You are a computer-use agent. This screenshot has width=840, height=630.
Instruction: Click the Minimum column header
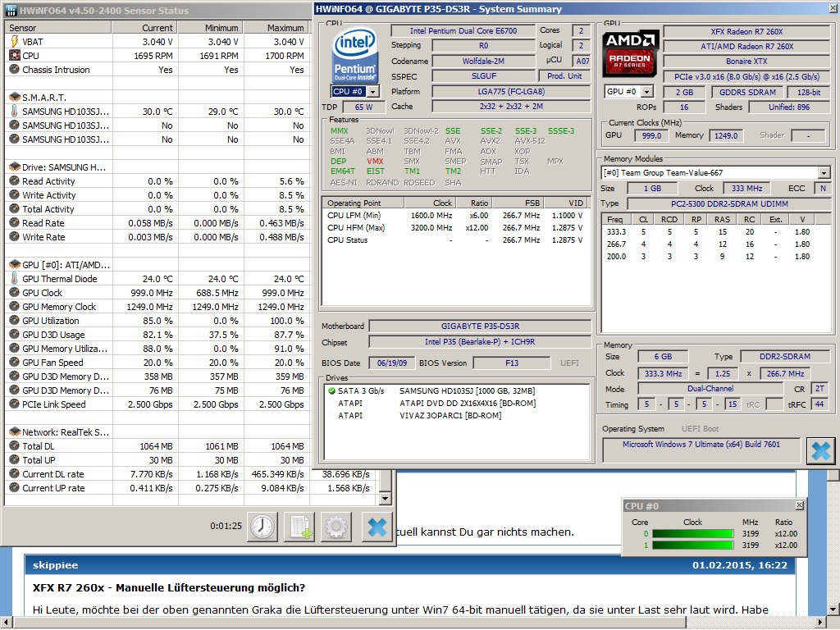coord(211,28)
